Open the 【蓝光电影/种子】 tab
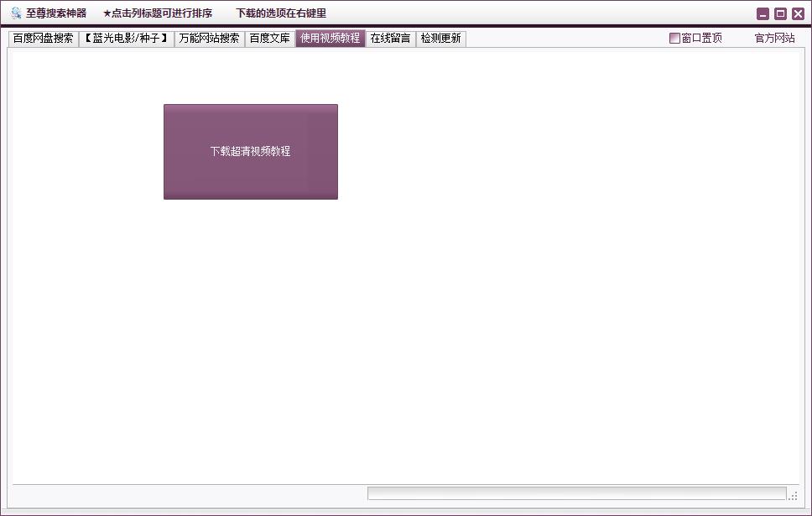 127,38
